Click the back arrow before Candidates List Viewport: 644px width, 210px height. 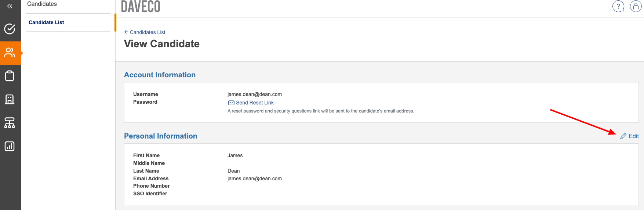[126, 32]
